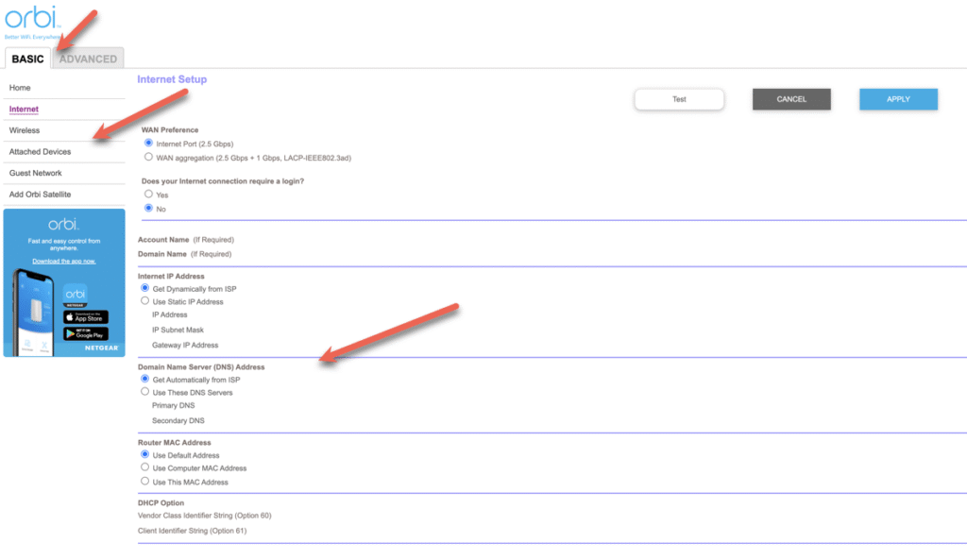The width and height of the screenshot is (967, 560).
Task: Click the APPLY button
Action: click(898, 99)
